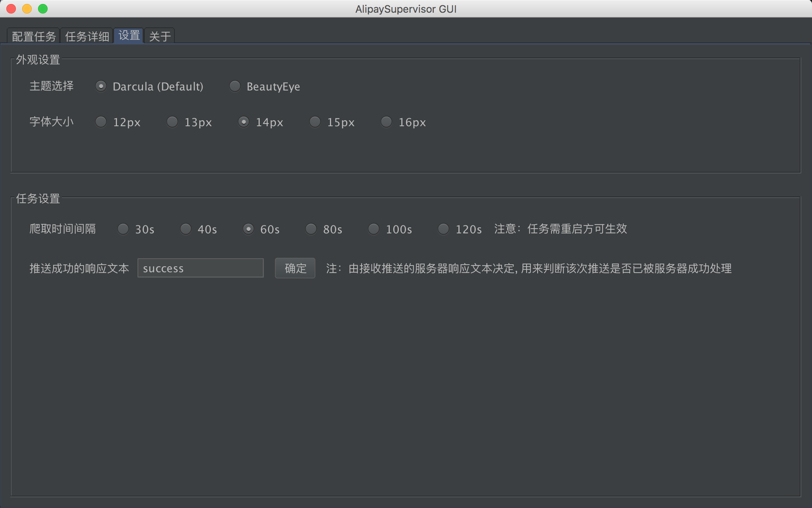Screen dimensions: 812x508
Task: Select the 60s crawl interval
Action: pos(248,229)
